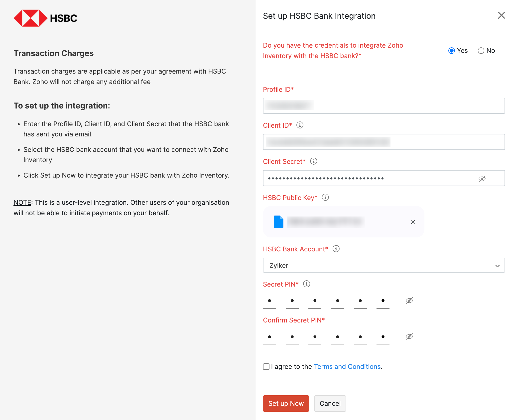Image resolution: width=511 pixels, height=420 pixels.
Task: Check the Terms and Conditions agreement box
Action: click(x=266, y=367)
